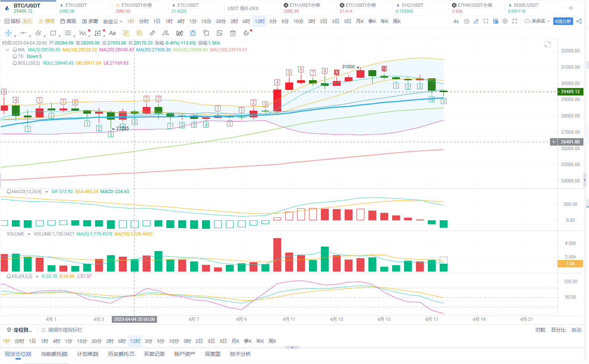Click the 2023-04-04 20:00:00 time marker

[134, 319]
